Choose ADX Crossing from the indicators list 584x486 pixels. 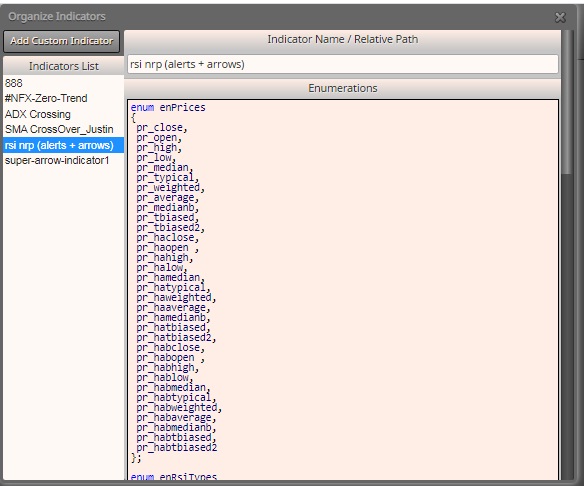pos(63,114)
